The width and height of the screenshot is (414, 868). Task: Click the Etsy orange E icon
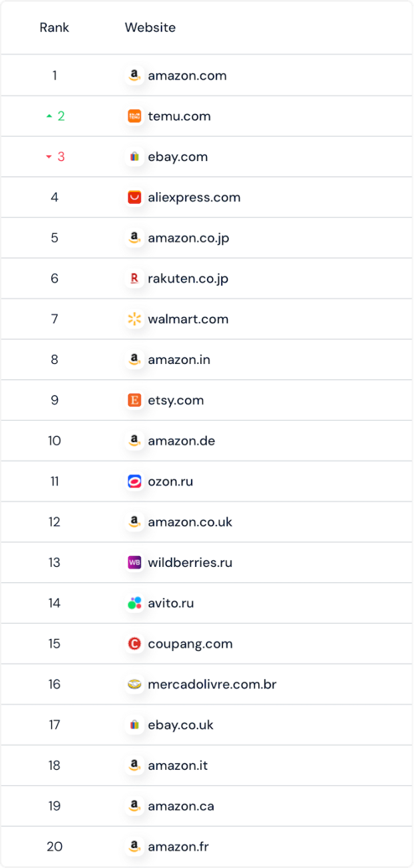[x=134, y=400]
